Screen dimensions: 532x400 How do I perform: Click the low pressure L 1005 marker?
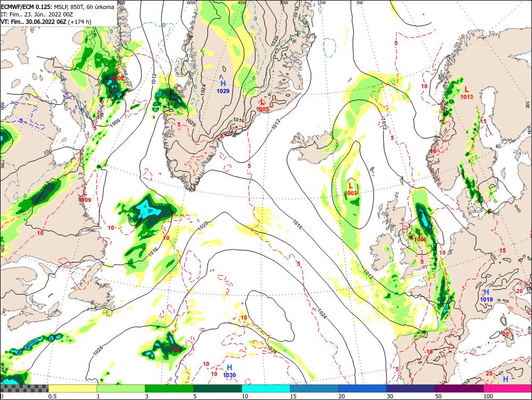pyautogui.click(x=262, y=105)
